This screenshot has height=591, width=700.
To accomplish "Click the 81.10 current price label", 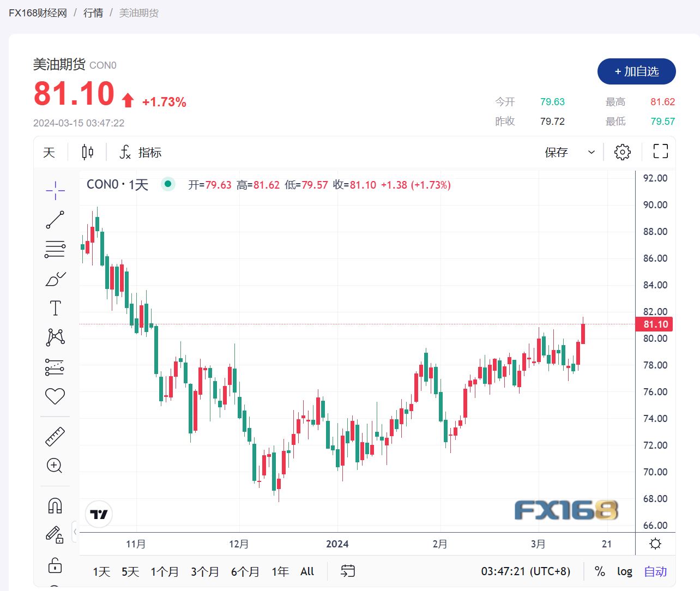I will (654, 324).
